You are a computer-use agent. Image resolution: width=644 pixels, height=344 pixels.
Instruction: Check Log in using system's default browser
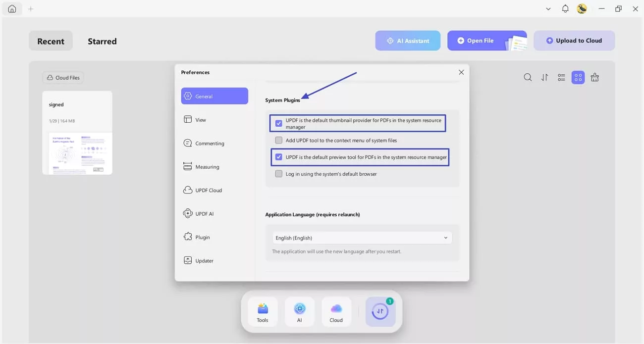pyautogui.click(x=279, y=174)
